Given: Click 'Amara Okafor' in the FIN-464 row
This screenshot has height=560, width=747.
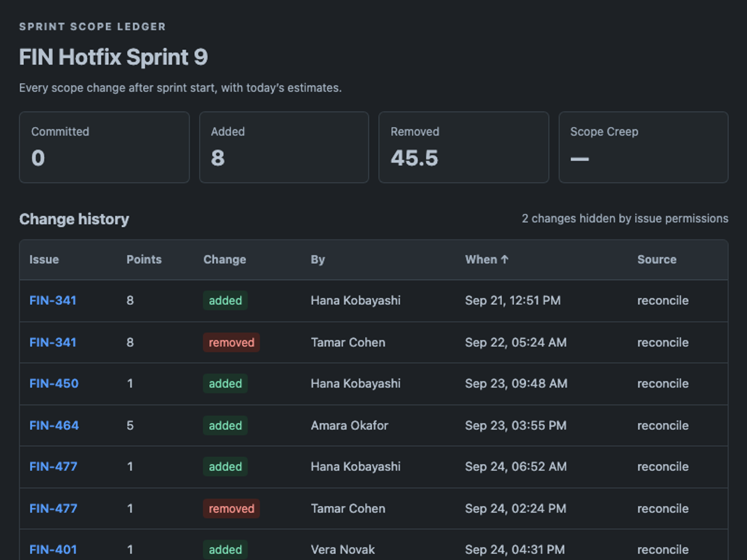Looking at the screenshot, I should point(350,426).
